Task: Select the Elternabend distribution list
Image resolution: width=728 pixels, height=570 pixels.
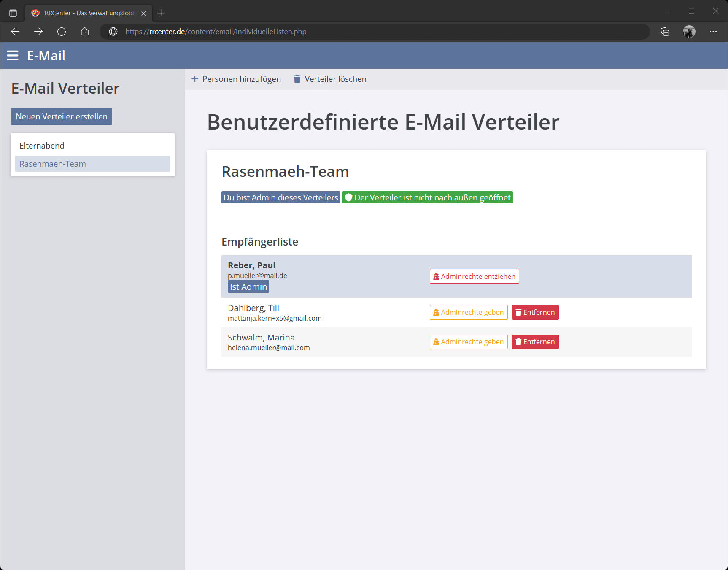Action: tap(42, 145)
